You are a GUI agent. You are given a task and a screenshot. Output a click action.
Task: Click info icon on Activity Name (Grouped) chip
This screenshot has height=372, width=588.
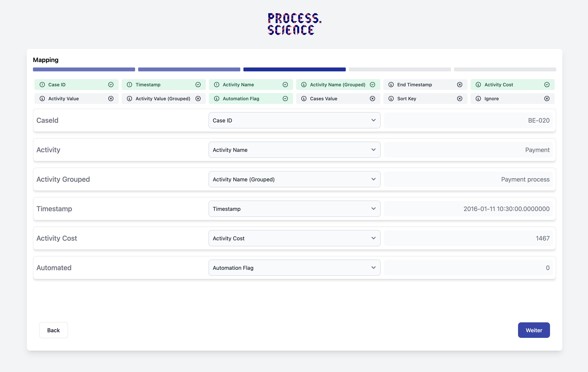tap(304, 85)
